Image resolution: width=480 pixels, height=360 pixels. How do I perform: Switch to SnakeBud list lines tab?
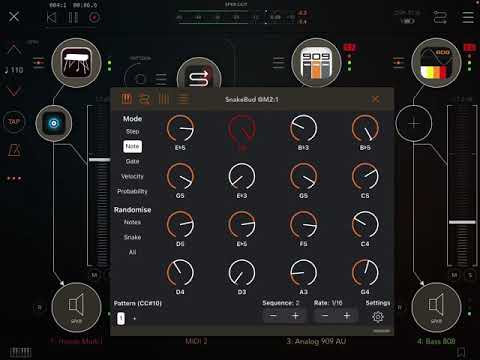click(183, 99)
